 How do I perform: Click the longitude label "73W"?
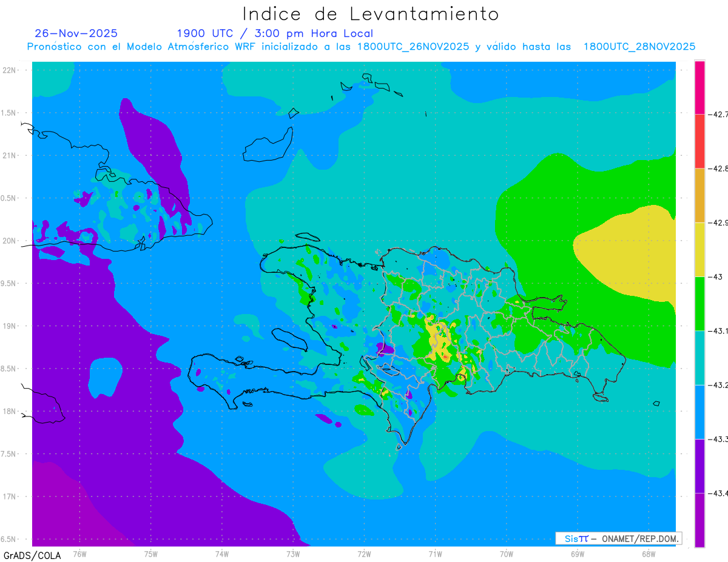292,554
